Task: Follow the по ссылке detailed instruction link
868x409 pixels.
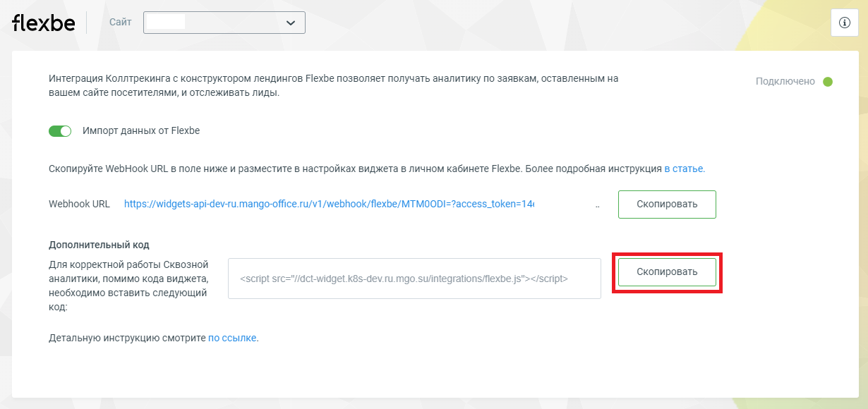Action: (x=232, y=338)
